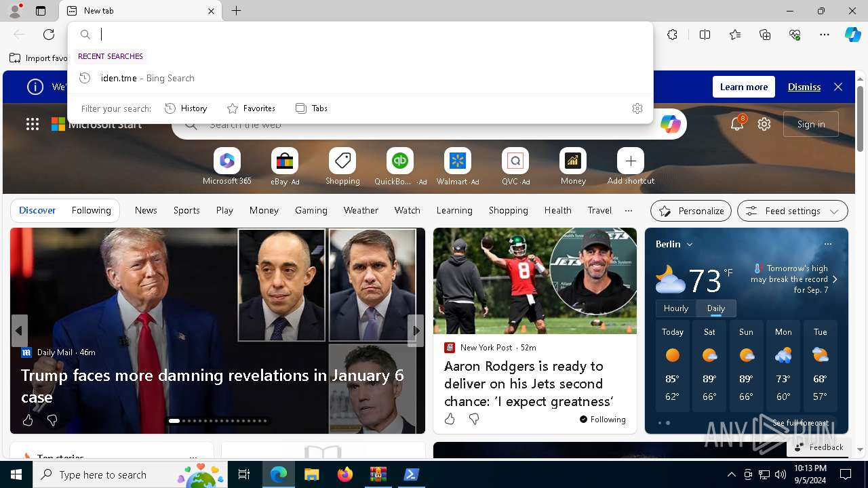Show the Hourly weather forecast
This screenshot has height=488, width=868.
(676, 308)
